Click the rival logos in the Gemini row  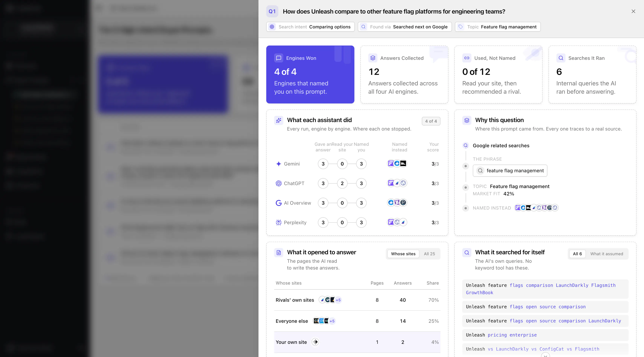coord(397,163)
